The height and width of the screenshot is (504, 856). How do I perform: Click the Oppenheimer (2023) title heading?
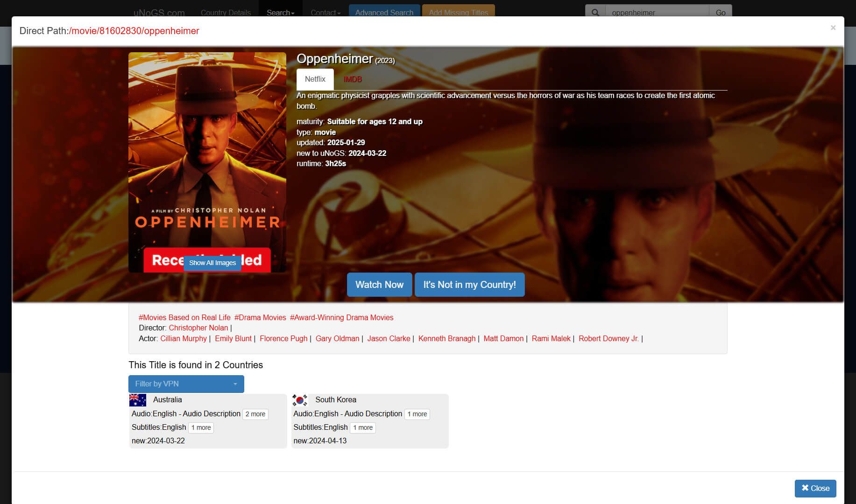[x=346, y=59]
